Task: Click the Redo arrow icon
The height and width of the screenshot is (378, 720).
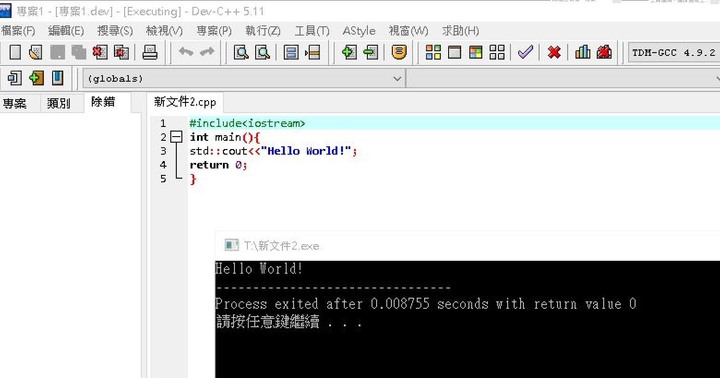Action: click(x=207, y=52)
